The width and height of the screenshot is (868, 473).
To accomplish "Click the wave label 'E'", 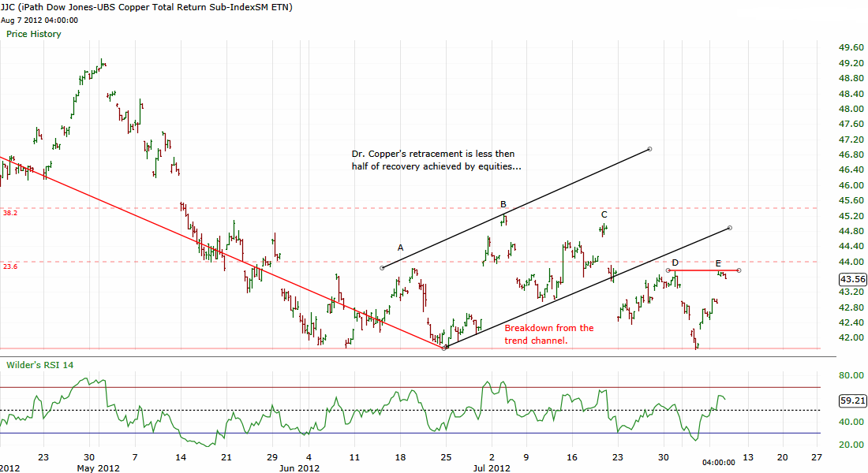I will tap(718, 263).
